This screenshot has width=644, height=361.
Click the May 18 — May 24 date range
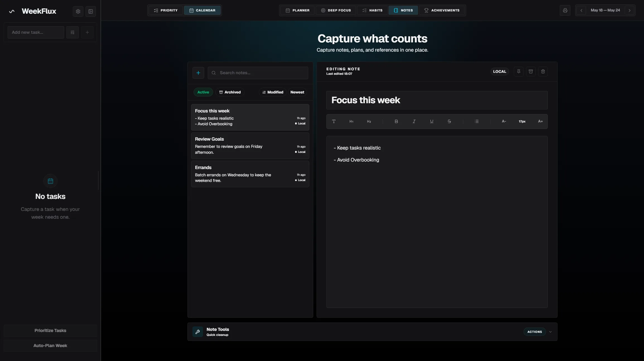pyautogui.click(x=605, y=10)
